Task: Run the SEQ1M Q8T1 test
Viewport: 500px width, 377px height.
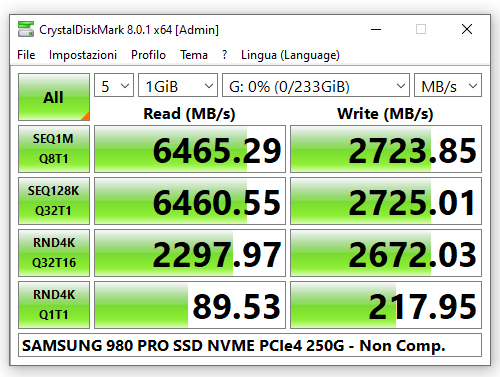Action: click(x=54, y=149)
